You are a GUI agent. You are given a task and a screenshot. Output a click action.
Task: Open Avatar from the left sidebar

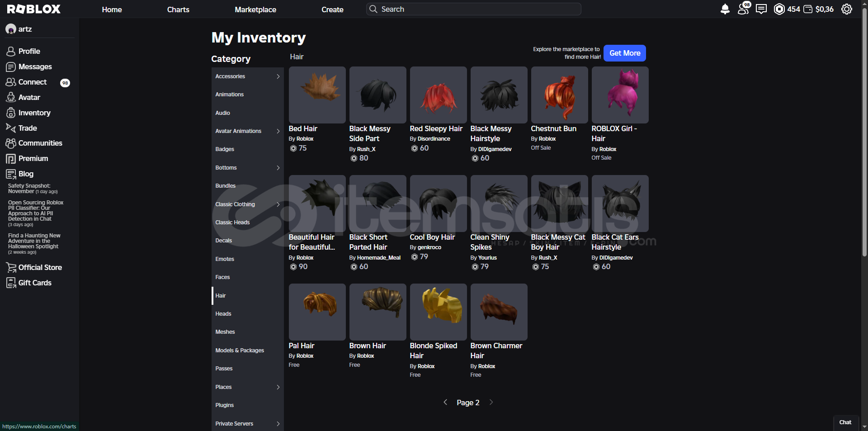pos(29,97)
